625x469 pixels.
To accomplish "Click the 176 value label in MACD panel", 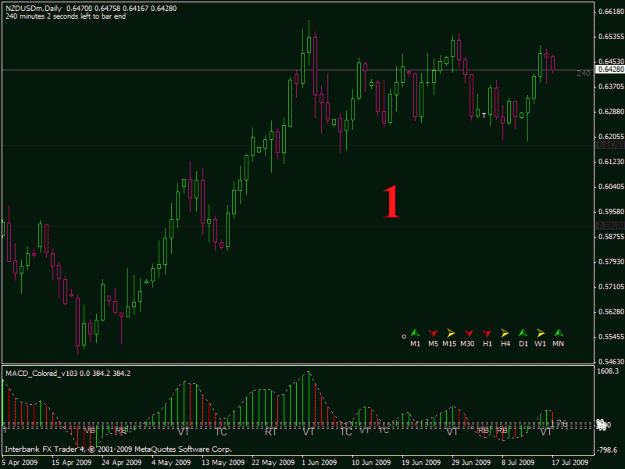I will 561,423.
